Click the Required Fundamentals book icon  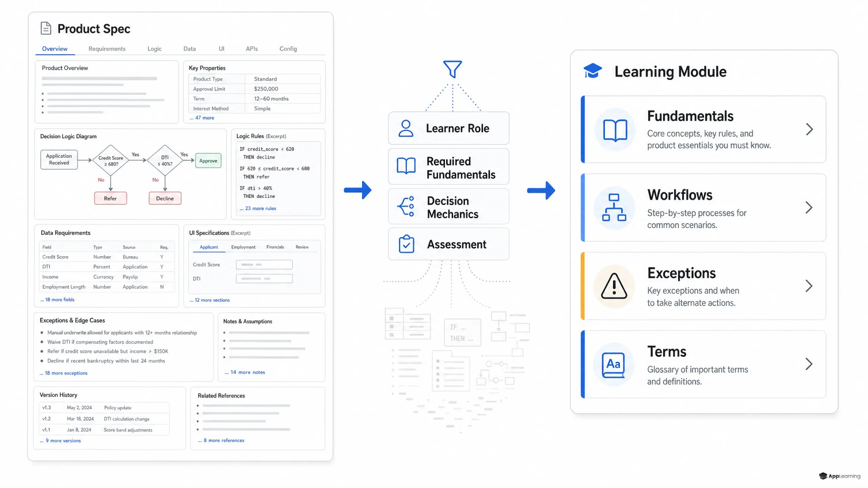(406, 166)
